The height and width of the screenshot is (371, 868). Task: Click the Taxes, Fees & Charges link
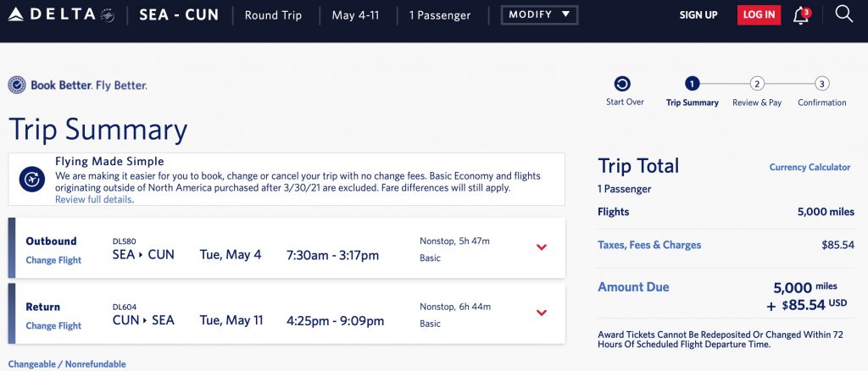[x=649, y=246]
